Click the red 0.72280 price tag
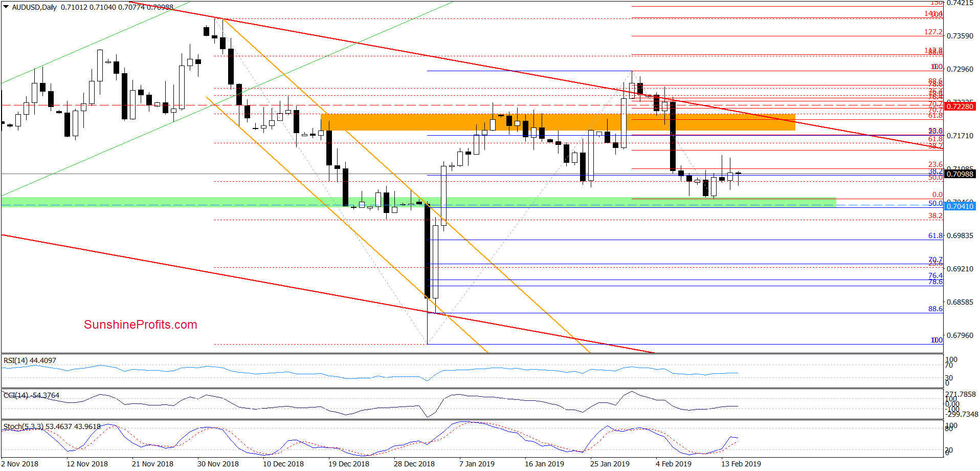 click(960, 106)
